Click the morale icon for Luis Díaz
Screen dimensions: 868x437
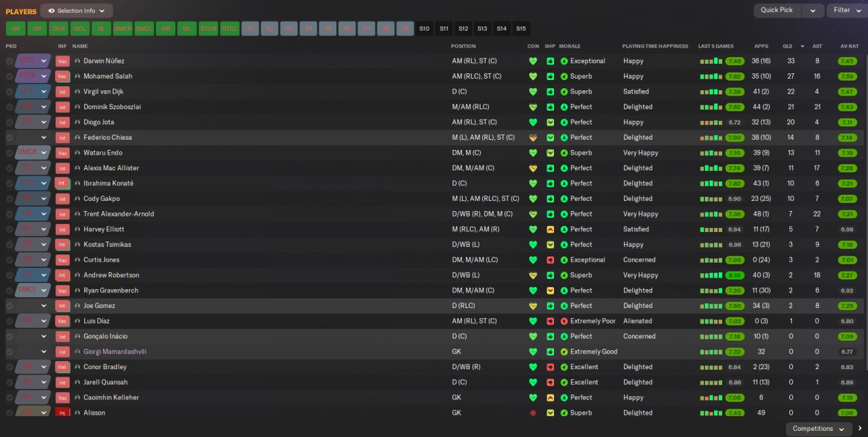pos(564,321)
